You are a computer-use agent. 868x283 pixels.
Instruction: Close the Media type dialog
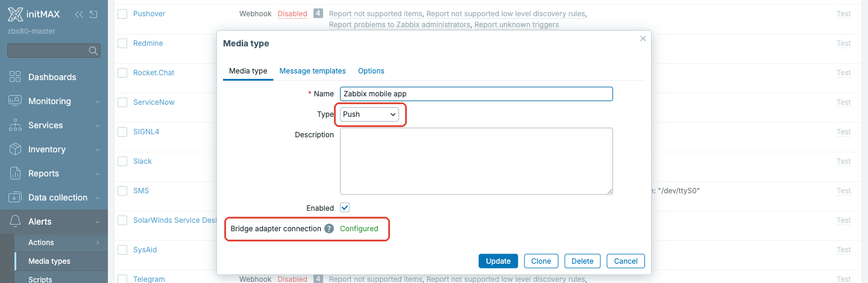pyautogui.click(x=643, y=39)
